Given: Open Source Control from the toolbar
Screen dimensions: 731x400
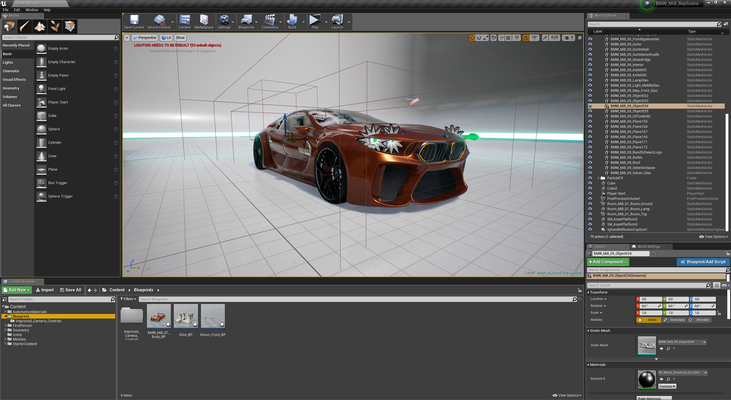Looking at the screenshot, I should tap(159, 21).
